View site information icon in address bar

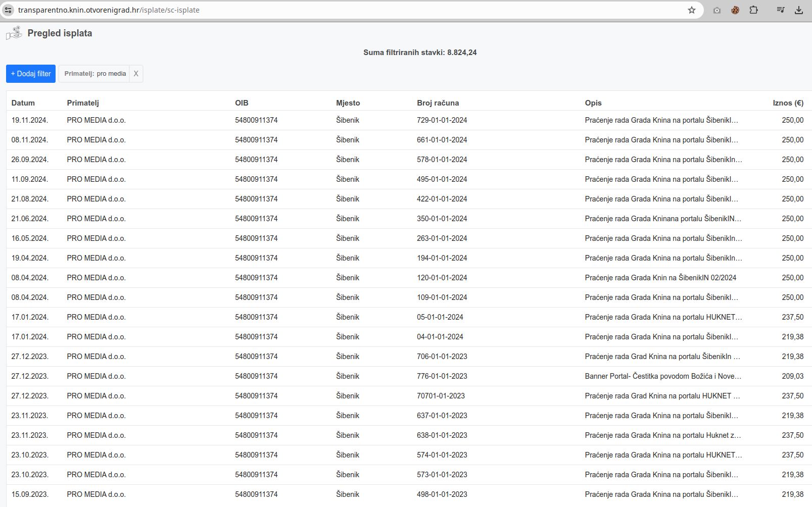tap(8, 10)
